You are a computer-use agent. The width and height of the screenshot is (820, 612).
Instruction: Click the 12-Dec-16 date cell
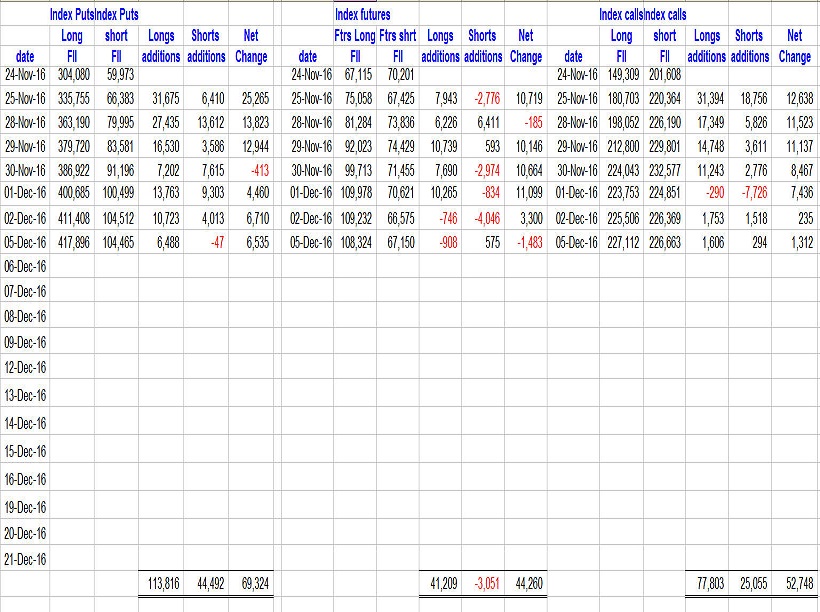(x=26, y=367)
